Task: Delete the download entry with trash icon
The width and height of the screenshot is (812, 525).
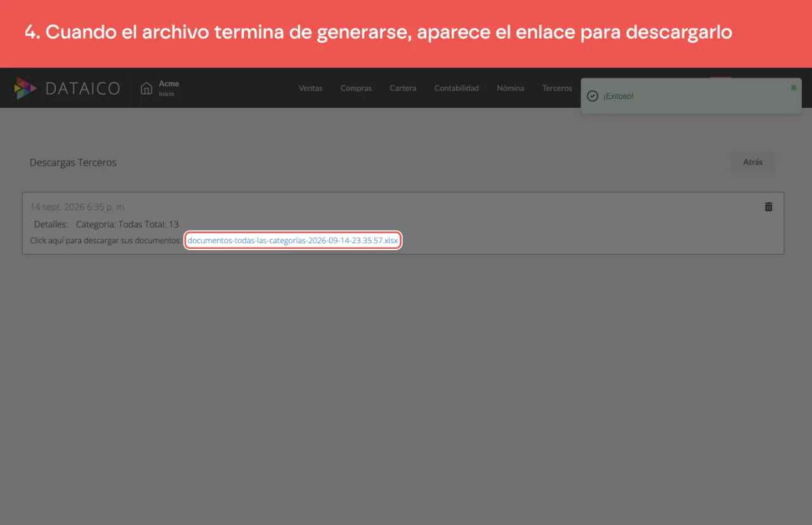Action: [768, 206]
